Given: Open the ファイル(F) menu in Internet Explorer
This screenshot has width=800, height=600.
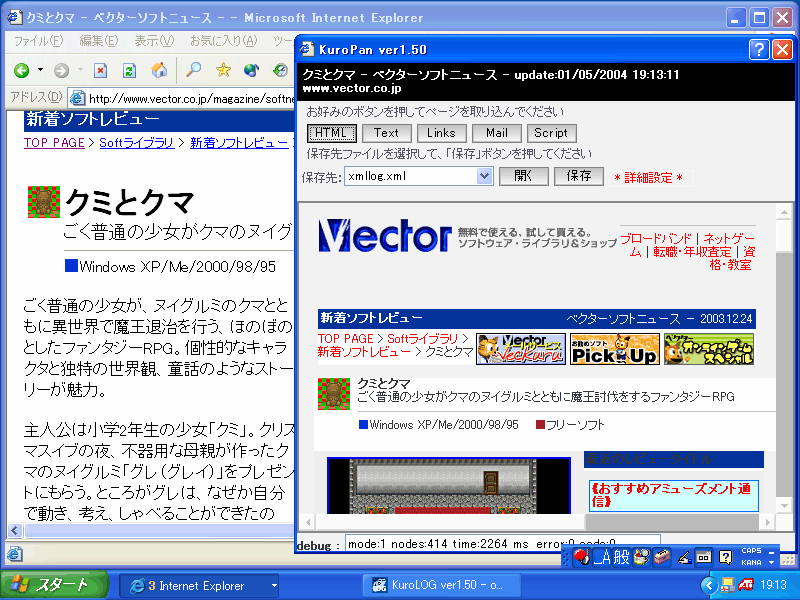Looking at the screenshot, I should (x=38, y=41).
